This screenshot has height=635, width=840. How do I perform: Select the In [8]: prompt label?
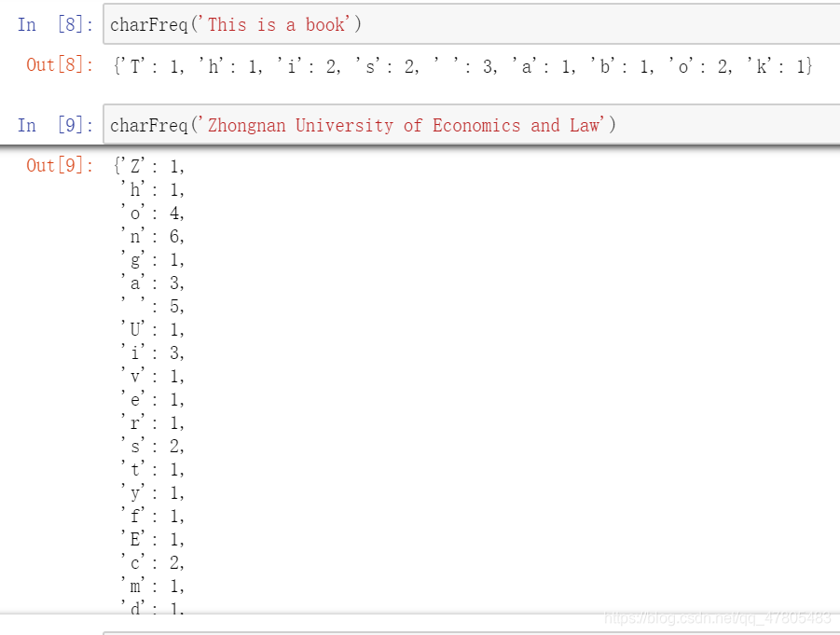pyautogui.click(x=55, y=24)
